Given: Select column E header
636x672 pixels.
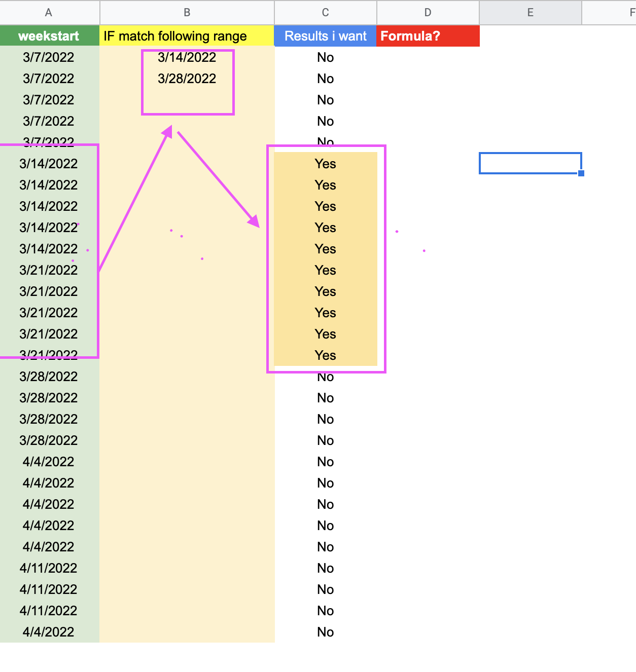Looking at the screenshot, I should click(x=530, y=12).
